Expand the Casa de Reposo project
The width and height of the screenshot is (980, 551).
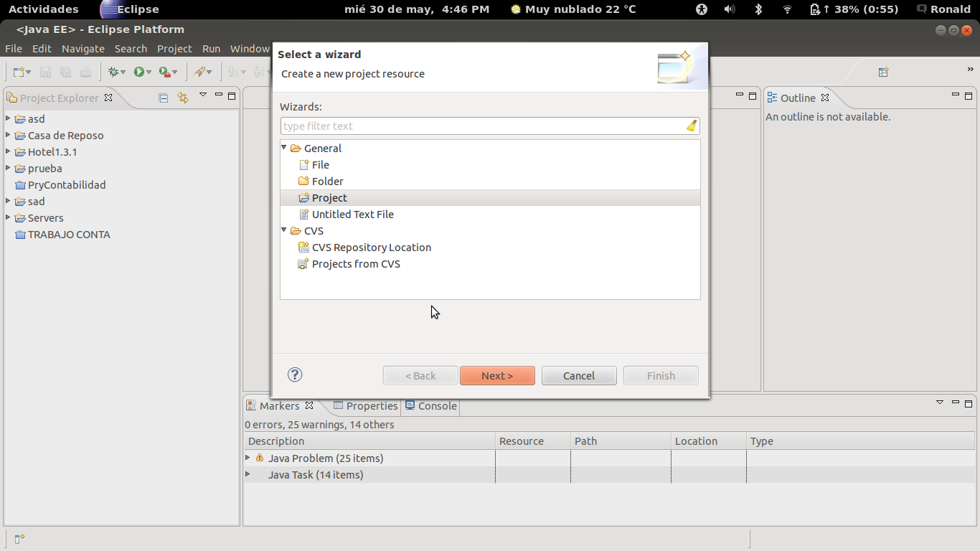(8, 135)
